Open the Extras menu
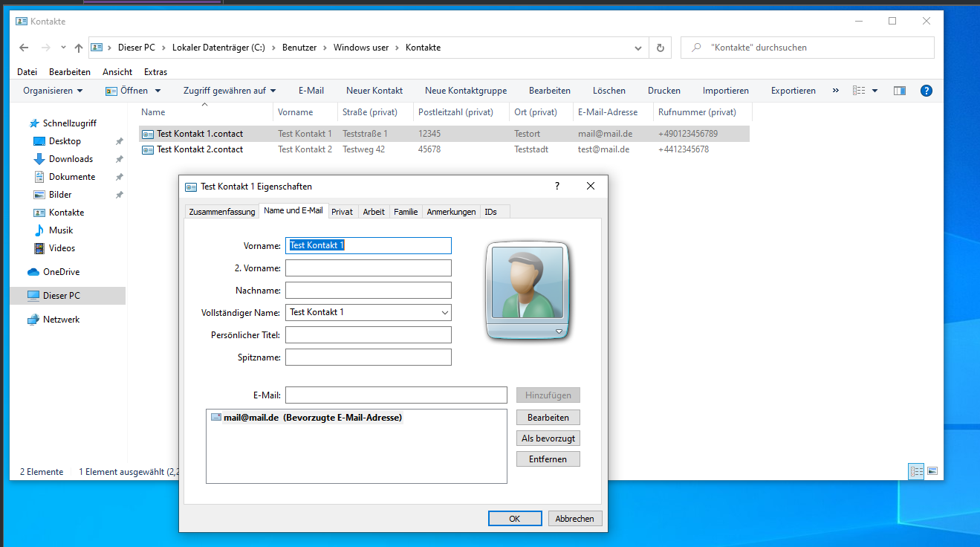This screenshot has height=547, width=980. (x=155, y=72)
